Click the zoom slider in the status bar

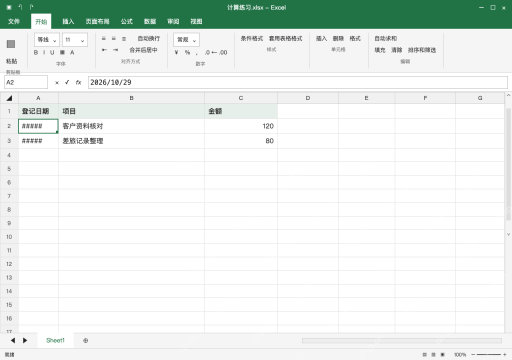coord(489,355)
